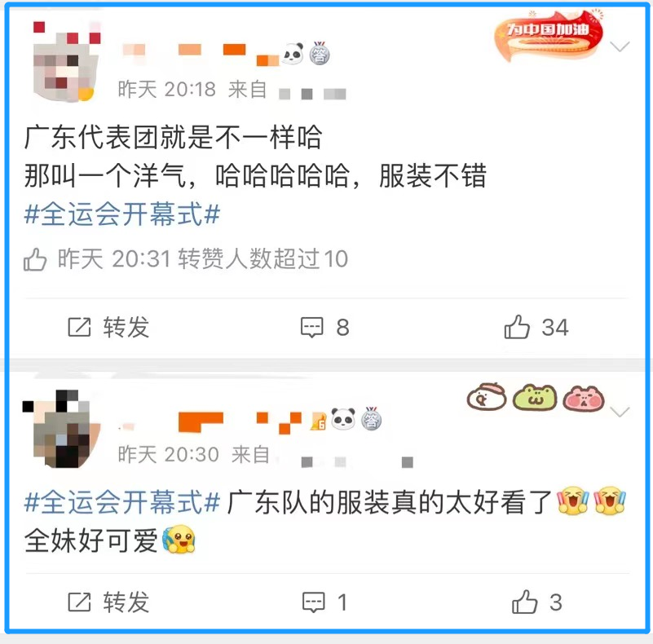Tap level 6 badge by second username
Screen dimensions: 653x644
pyautogui.click(x=319, y=421)
